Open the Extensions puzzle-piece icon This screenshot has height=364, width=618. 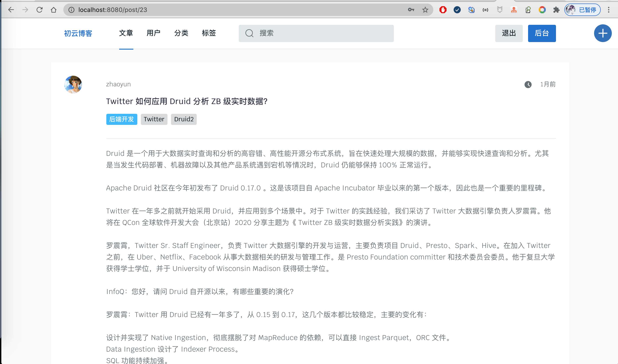(556, 10)
